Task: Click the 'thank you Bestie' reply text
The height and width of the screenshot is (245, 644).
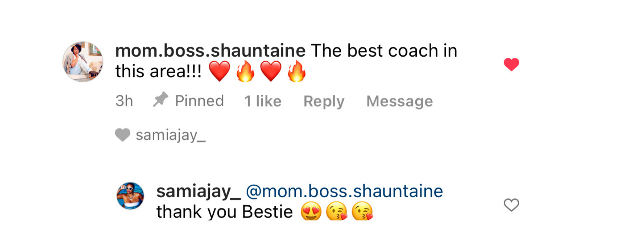Action: 224,212
